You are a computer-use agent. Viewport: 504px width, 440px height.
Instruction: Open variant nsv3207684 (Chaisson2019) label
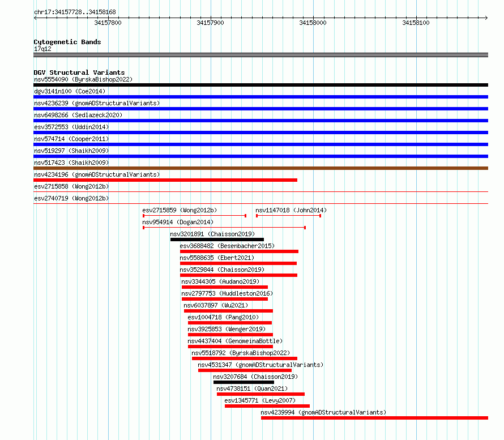255,377
